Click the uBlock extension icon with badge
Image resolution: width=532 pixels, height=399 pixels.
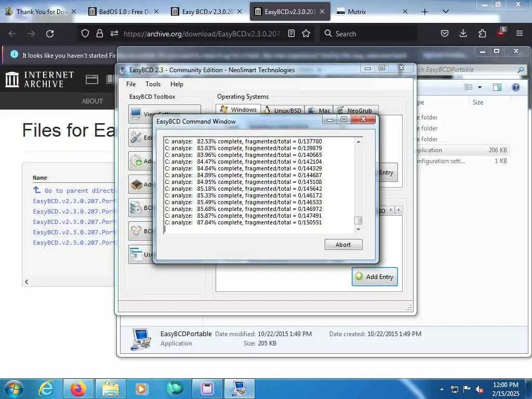click(x=501, y=33)
